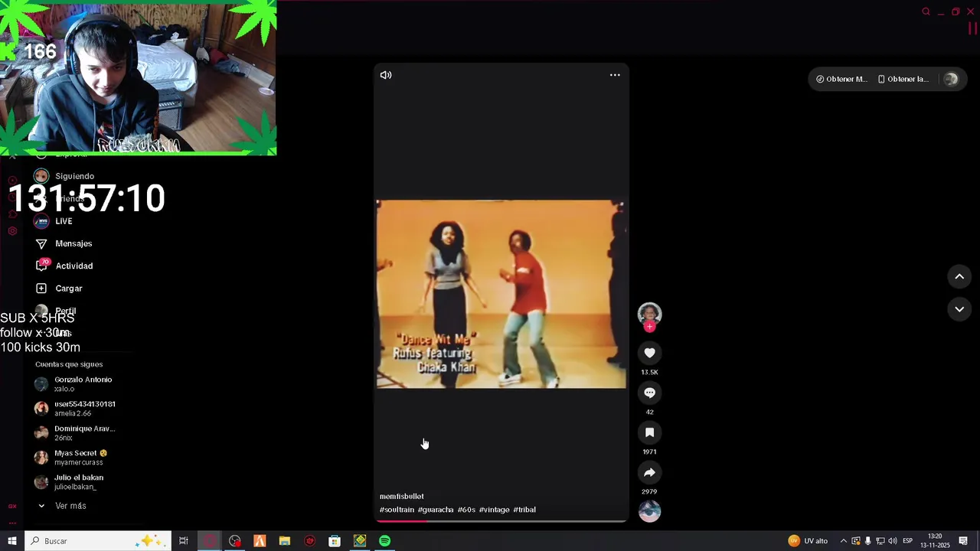Click the Actividad icon with red badge
Image resolution: width=980 pixels, height=551 pixels.
[42, 266]
